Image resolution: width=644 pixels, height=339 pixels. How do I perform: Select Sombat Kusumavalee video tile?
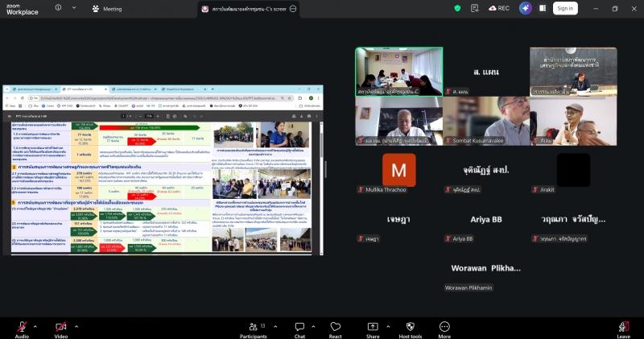click(486, 121)
